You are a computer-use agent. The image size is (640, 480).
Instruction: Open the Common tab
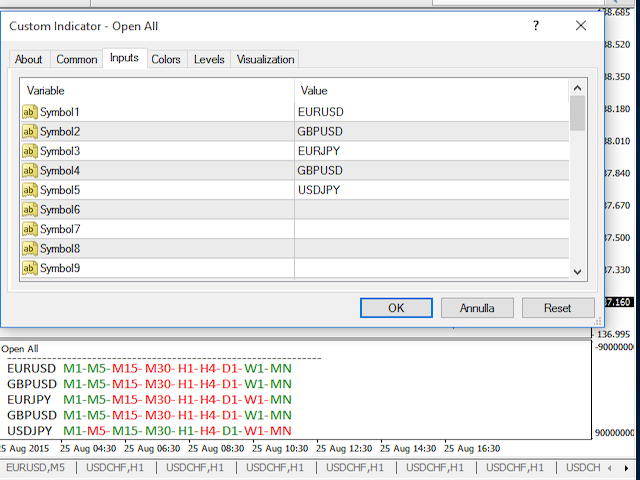(76, 60)
